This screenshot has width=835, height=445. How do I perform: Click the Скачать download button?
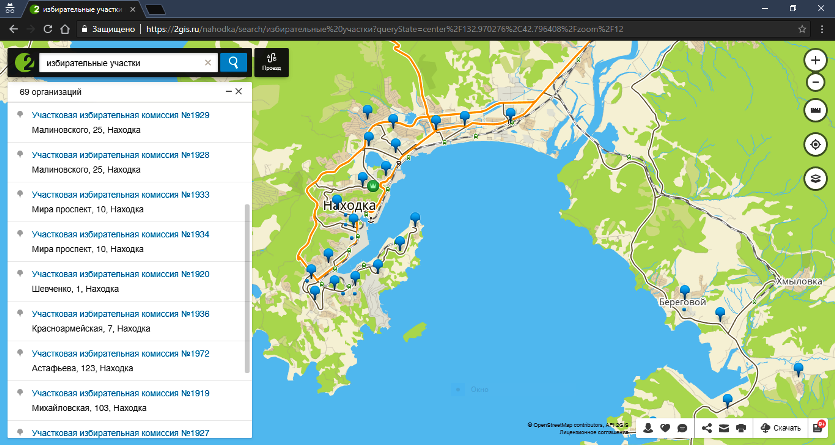click(x=781, y=428)
